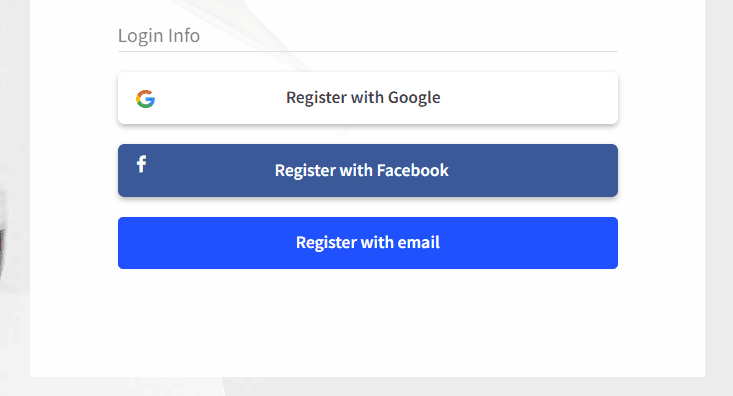Click the 'Register with Facebook' label text
733x396 pixels.
[x=362, y=170]
